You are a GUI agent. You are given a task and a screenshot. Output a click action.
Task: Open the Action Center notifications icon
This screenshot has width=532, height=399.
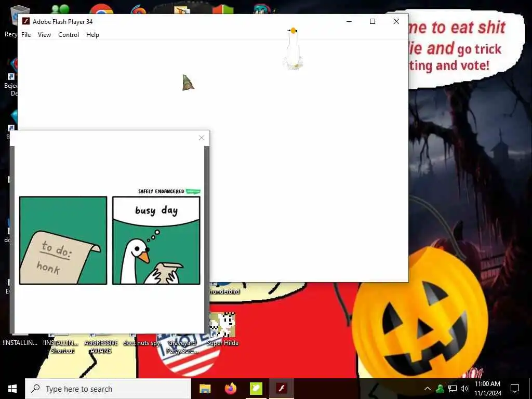tap(515, 389)
